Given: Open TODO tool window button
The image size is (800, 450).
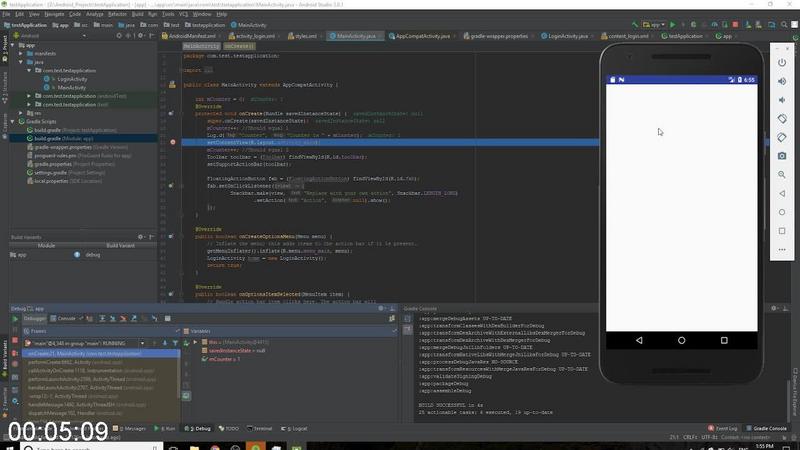Looking at the screenshot, I should coord(229,429).
